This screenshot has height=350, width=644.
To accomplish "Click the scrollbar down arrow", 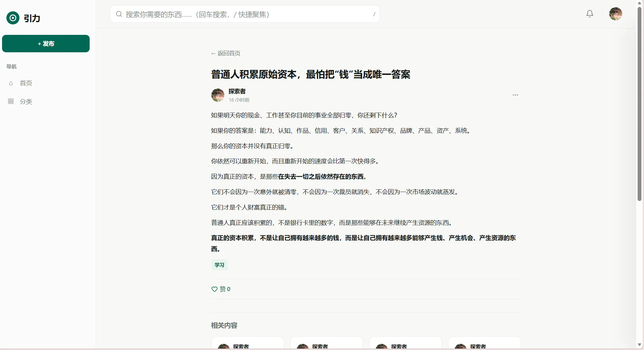I will tap(639, 345).
